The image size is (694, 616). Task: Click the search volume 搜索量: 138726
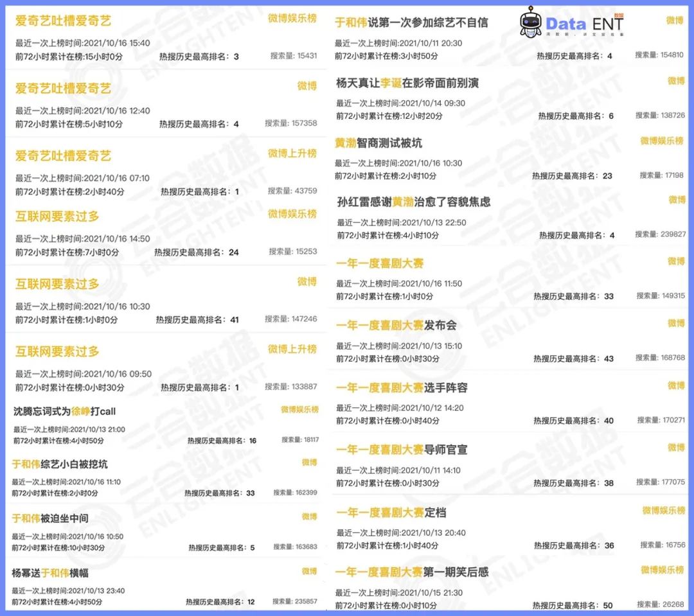point(660,115)
